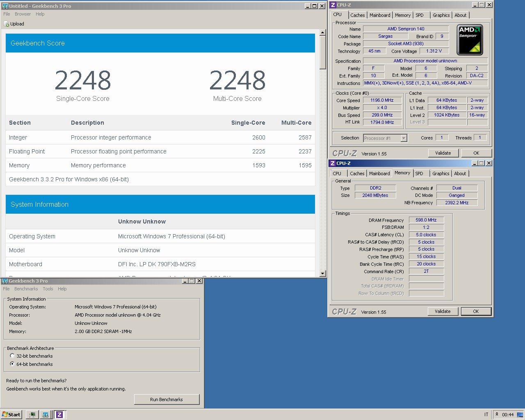Click the Name field AMD Sempron 140
Image resolution: width=525 pixels, height=420 pixels.
pyautogui.click(x=406, y=29)
